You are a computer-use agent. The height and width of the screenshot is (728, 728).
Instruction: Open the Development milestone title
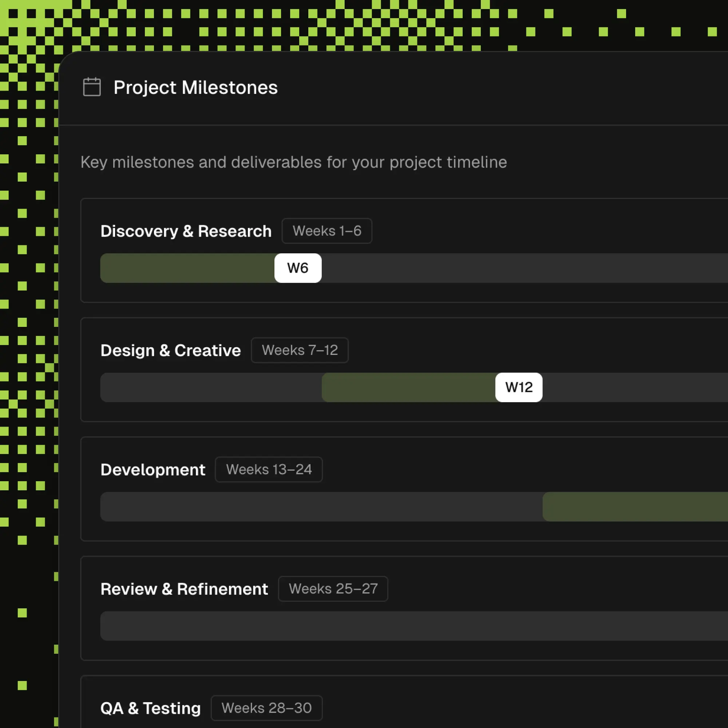[x=153, y=470]
